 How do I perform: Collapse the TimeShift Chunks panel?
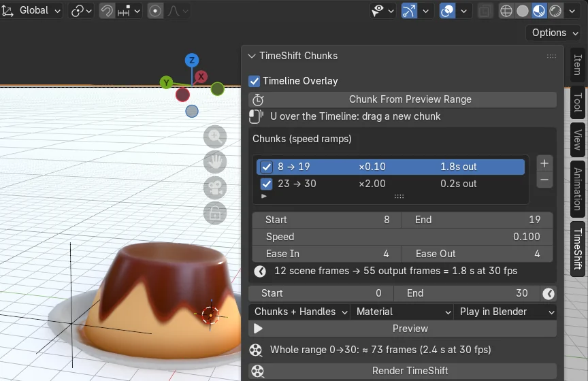click(x=252, y=56)
